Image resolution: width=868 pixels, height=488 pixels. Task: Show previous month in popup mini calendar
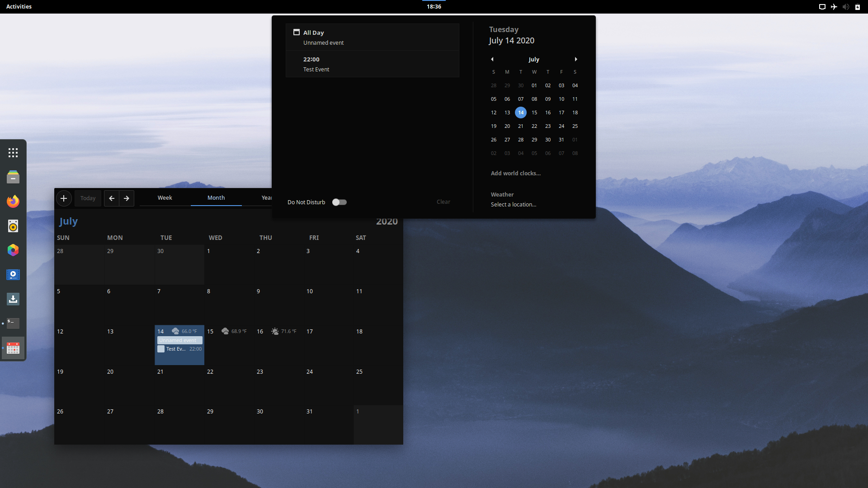[x=492, y=59]
